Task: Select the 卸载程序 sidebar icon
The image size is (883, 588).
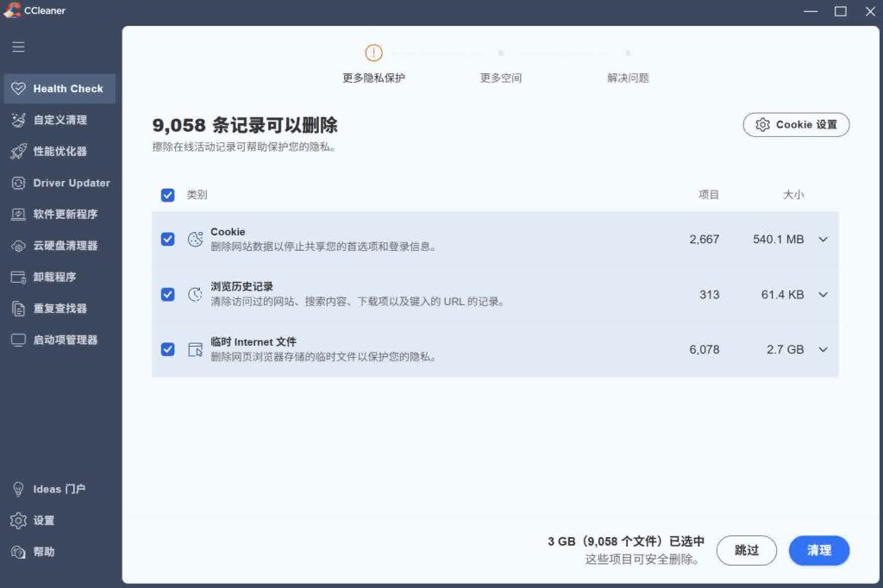Action: click(57, 277)
